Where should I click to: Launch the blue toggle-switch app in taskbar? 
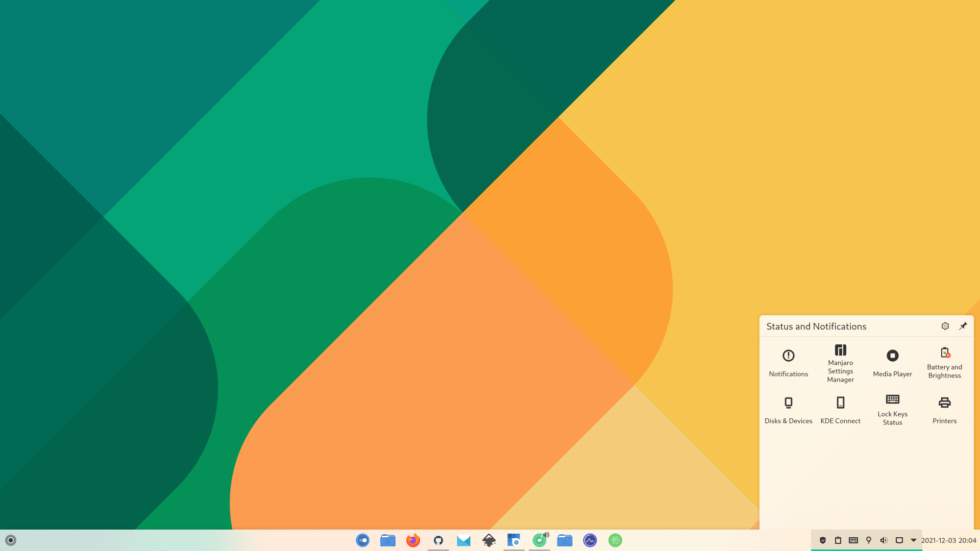click(362, 540)
